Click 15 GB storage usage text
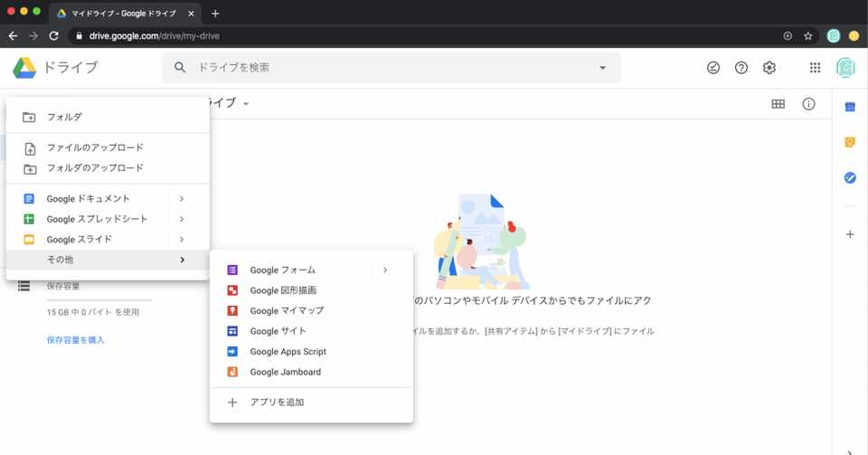Viewport: 868px width, 455px height. click(x=93, y=312)
